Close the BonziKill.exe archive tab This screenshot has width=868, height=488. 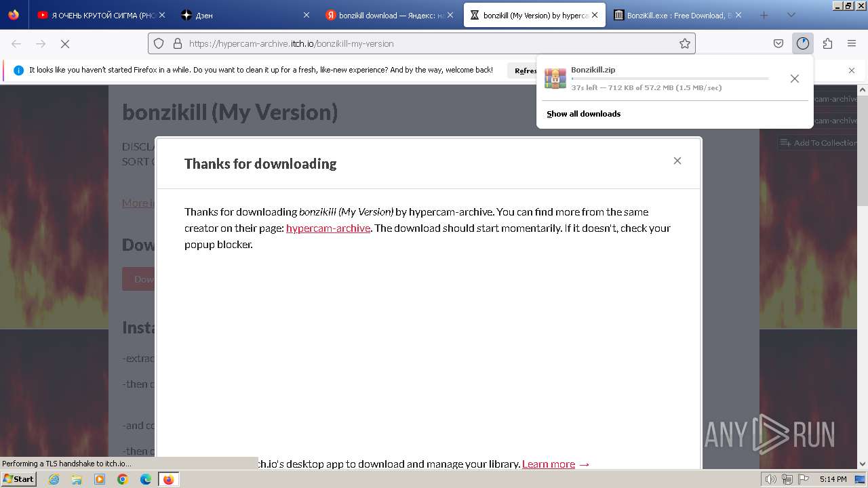click(x=738, y=15)
